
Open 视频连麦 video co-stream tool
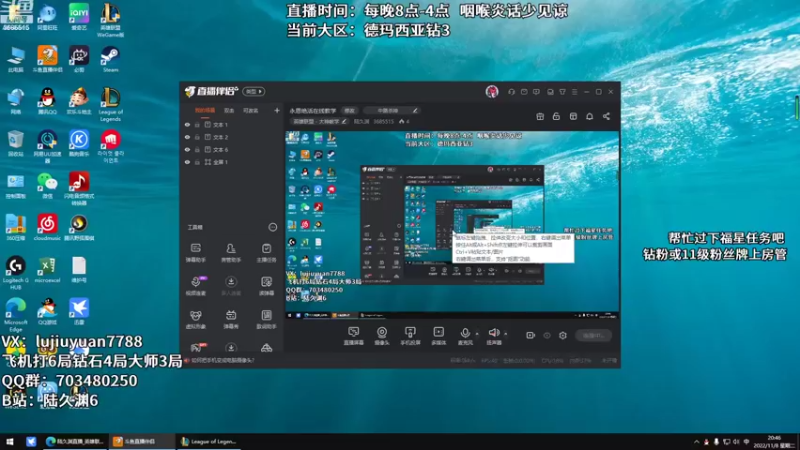(196, 286)
